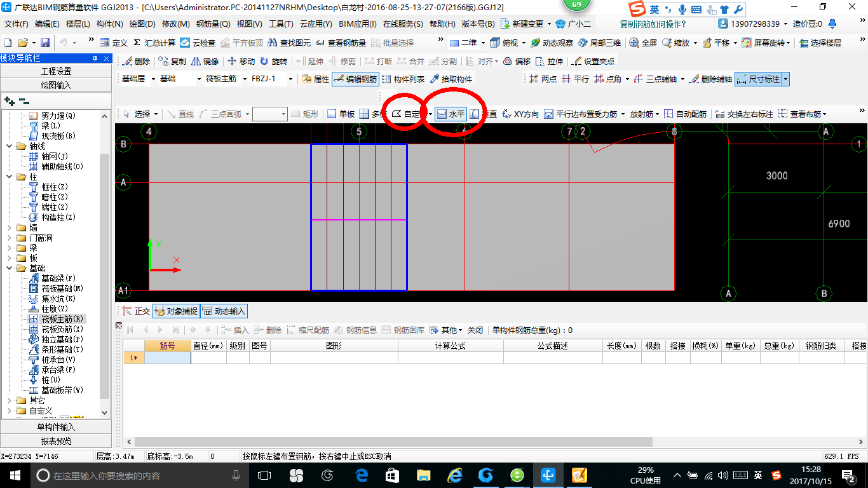Click the 偏移 offset tool
The height and width of the screenshot is (488, 868).
[x=517, y=62]
